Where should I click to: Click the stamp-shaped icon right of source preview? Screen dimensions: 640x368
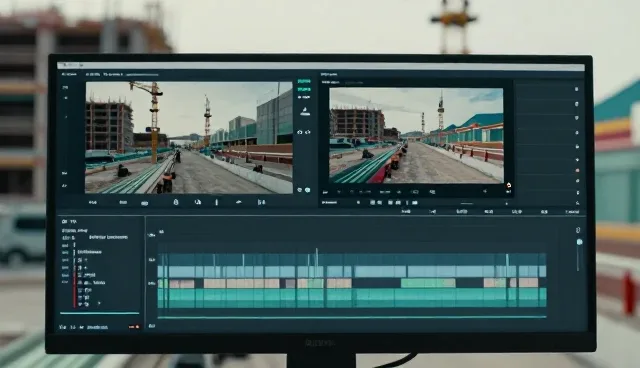pos(305,111)
